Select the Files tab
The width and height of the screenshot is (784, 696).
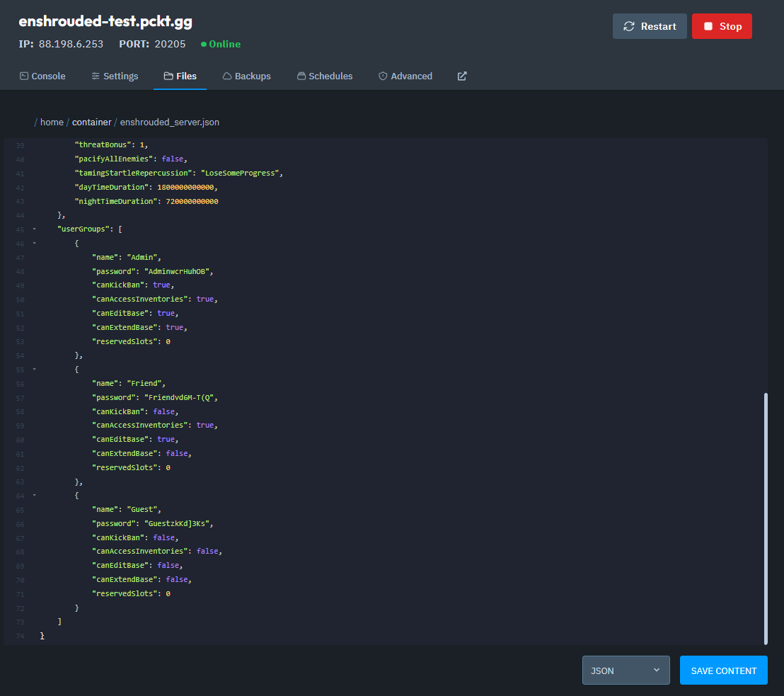tap(180, 76)
